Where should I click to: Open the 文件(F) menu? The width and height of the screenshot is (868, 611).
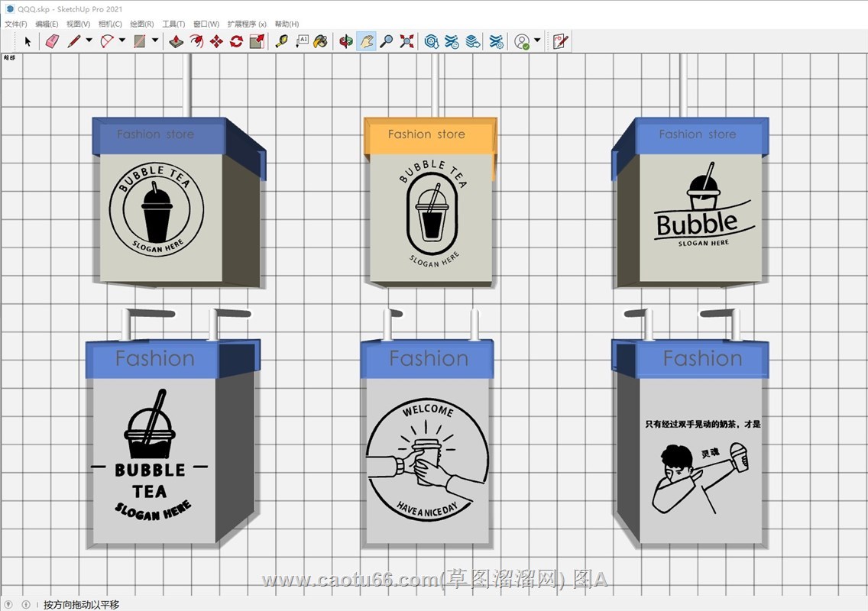point(15,24)
